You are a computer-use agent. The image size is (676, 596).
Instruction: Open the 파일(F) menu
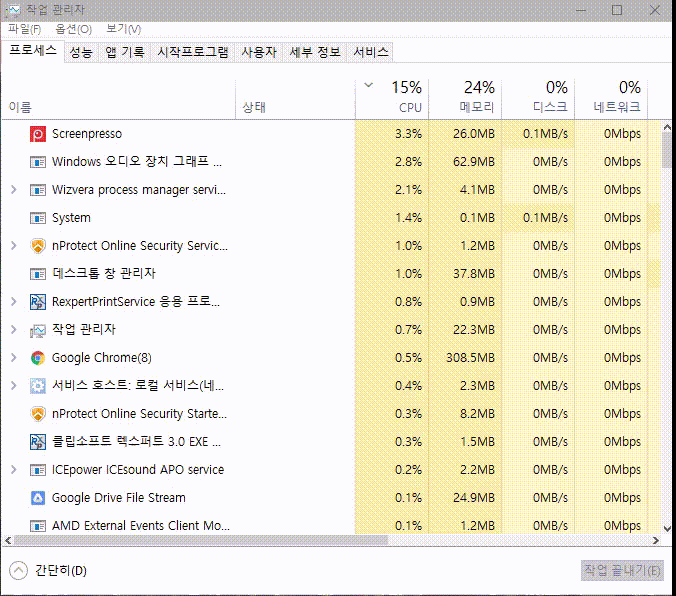point(25,29)
